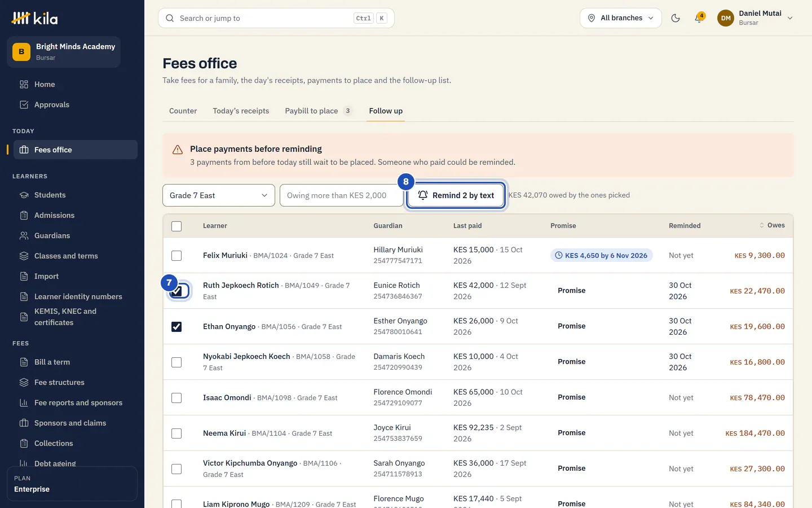The width and height of the screenshot is (812, 508).
Task: Open the Bright Minds Academy school switcher
Action: pyautogui.click(x=64, y=52)
